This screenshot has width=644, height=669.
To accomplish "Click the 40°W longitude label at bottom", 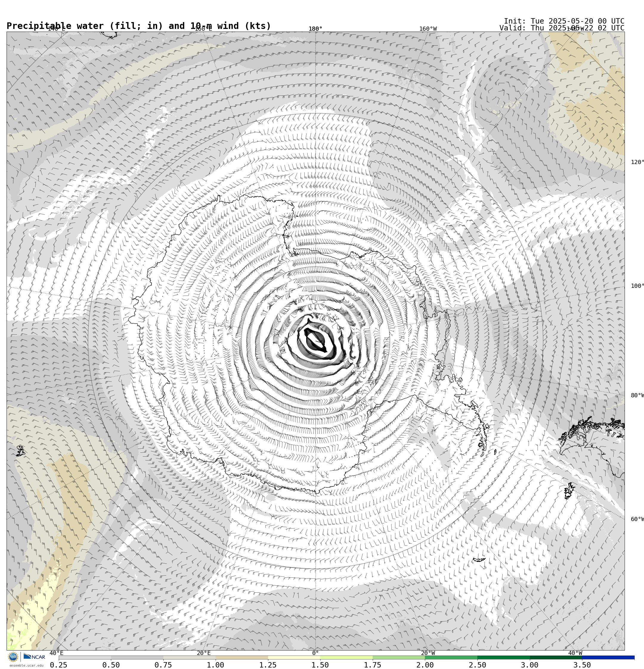I will [575, 653].
